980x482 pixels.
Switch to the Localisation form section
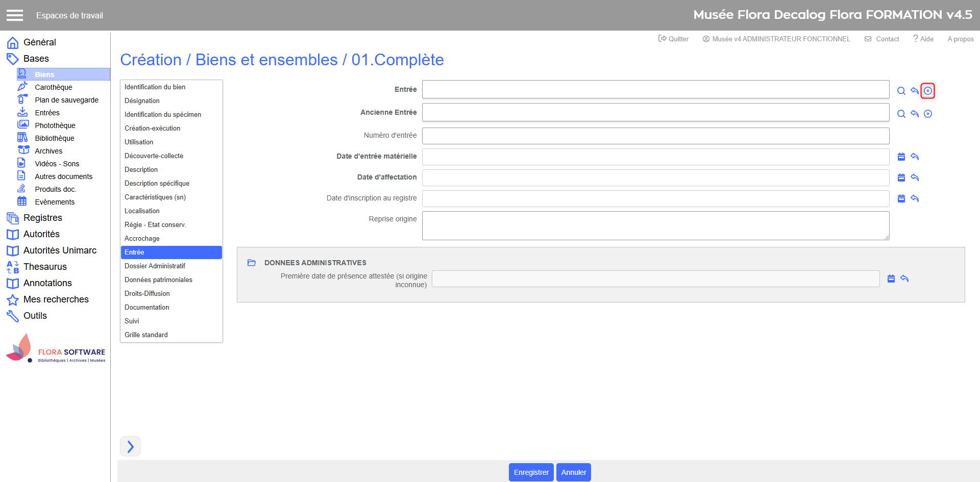pyautogui.click(x=142, y=211)
